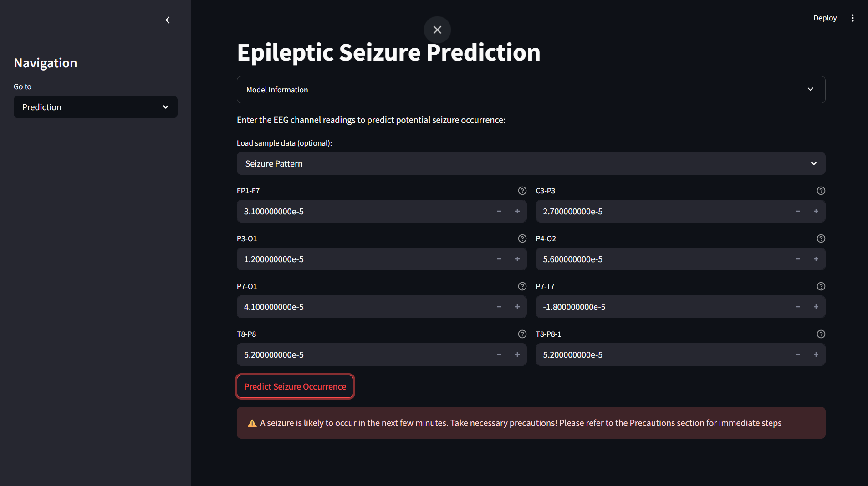This screenshot has width=868, height=486.
Task: Open the Seizure Pattern sample data dropdown
Action: click(x=531, y=163)
